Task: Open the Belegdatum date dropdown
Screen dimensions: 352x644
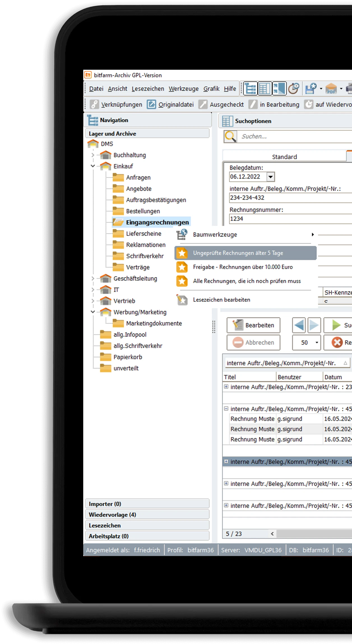Action: tap(270, 177)
